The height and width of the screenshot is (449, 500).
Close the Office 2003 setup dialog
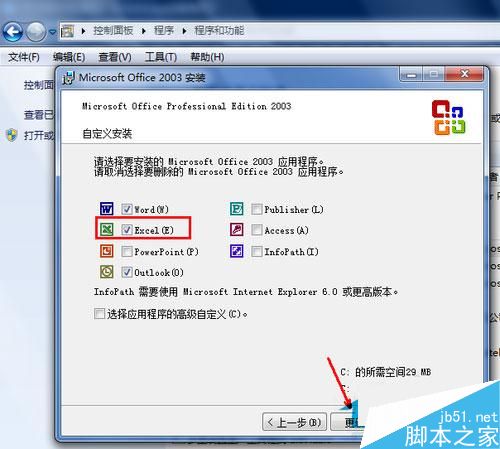[x=464, y=74]
